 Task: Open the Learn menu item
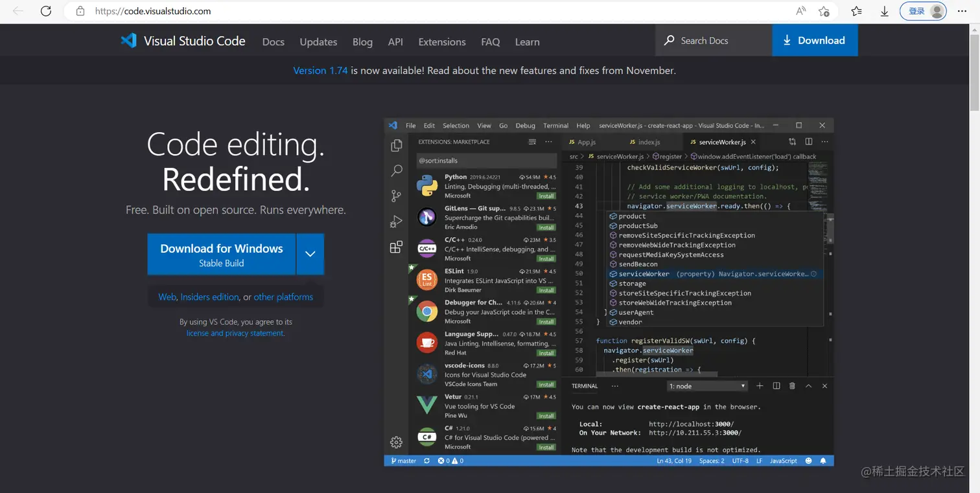tap(527, 41)
